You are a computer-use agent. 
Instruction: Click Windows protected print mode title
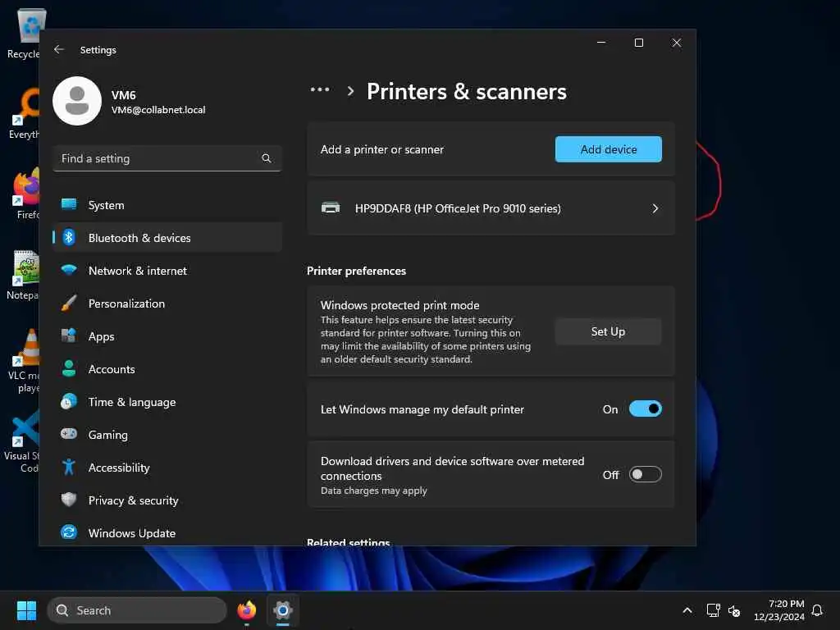pyautogui.click(x=399, y=305)
